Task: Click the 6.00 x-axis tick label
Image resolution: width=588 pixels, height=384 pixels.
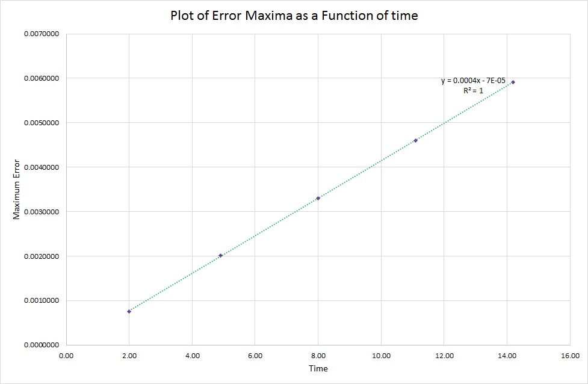Action: click(x=255, y=356)
